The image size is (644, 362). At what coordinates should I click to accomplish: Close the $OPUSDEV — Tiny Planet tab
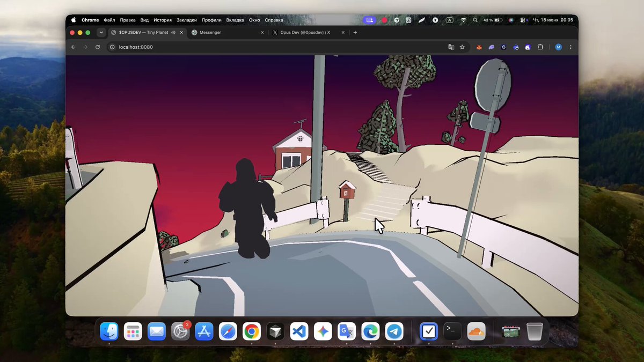[181, 33]
